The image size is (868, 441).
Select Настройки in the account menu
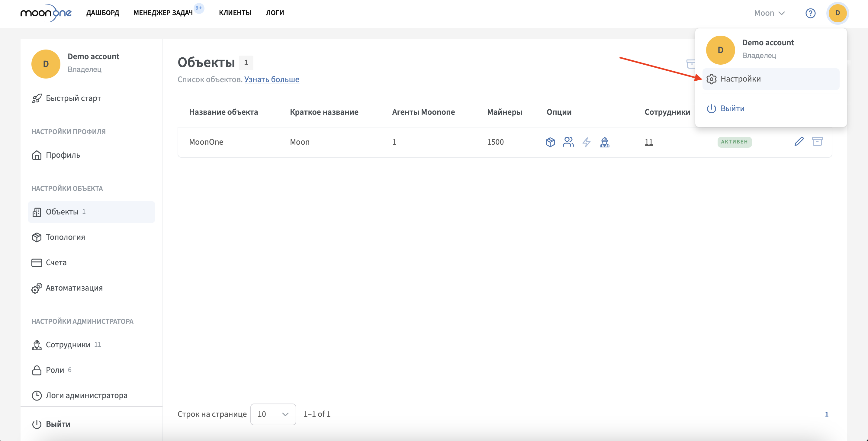pos(740,79)
